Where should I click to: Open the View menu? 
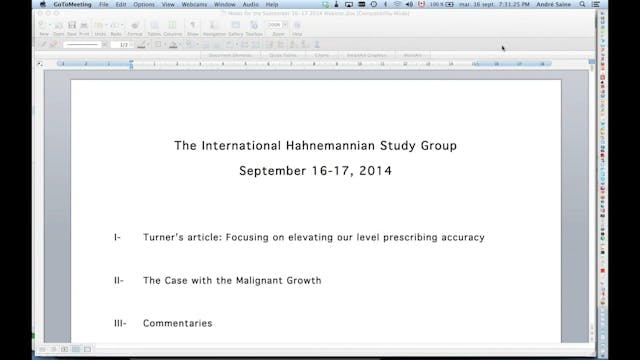click(168, 4)
